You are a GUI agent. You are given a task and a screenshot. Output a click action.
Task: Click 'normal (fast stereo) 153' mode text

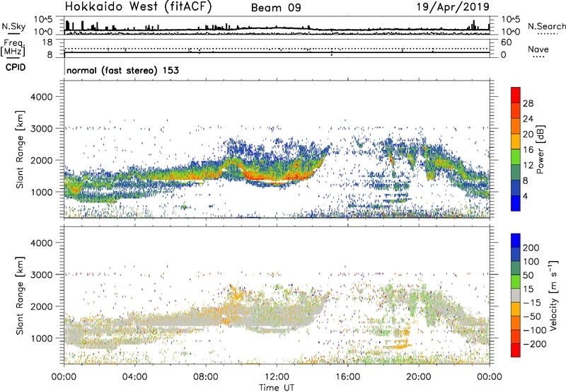(x=122, y=71)
